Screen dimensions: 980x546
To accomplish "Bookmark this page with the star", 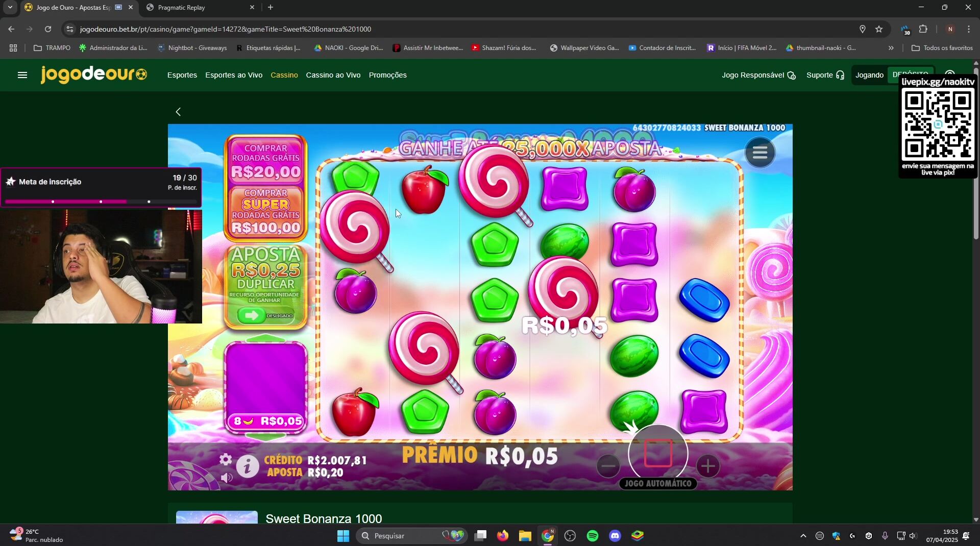I will (x=879, y=29).
